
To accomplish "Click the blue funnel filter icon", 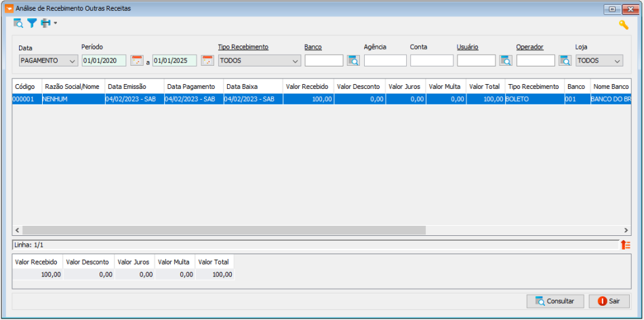I will (32, 23).
